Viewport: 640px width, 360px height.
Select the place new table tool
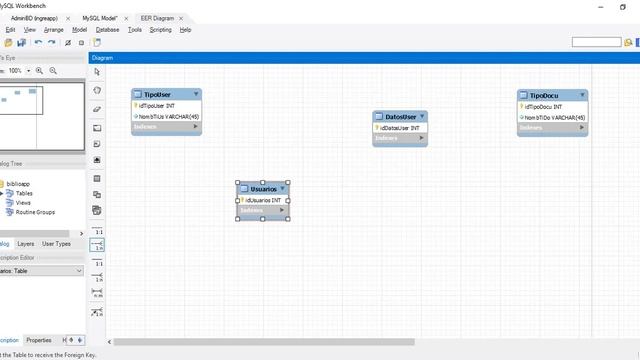(97, 178)
